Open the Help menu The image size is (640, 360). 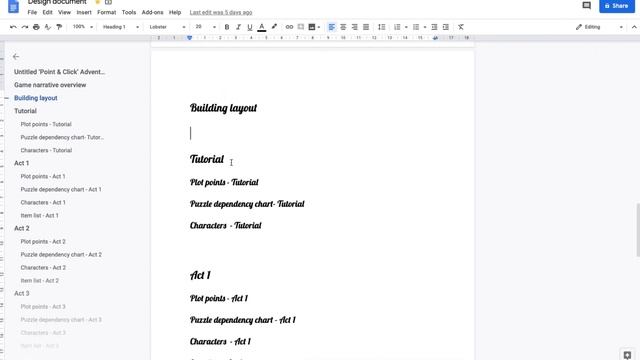coord(175,12)
